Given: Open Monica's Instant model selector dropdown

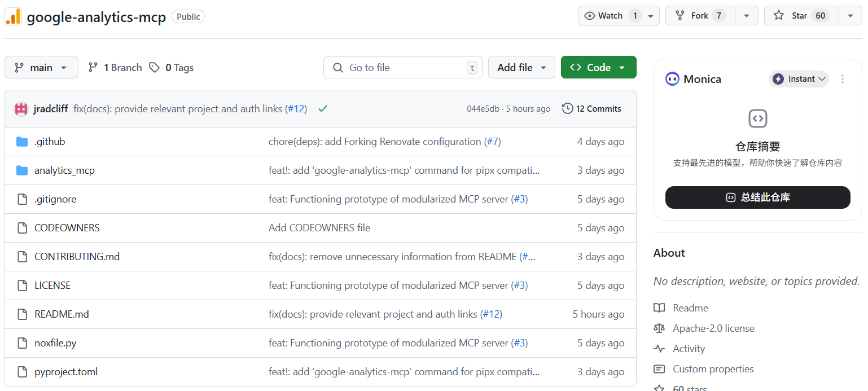Looking at the screenshot, I should point(799,79).
